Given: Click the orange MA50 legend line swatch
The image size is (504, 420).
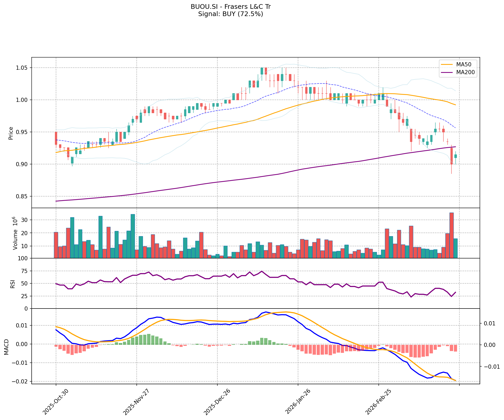Looking at the screenshot, I should point(446,64).
